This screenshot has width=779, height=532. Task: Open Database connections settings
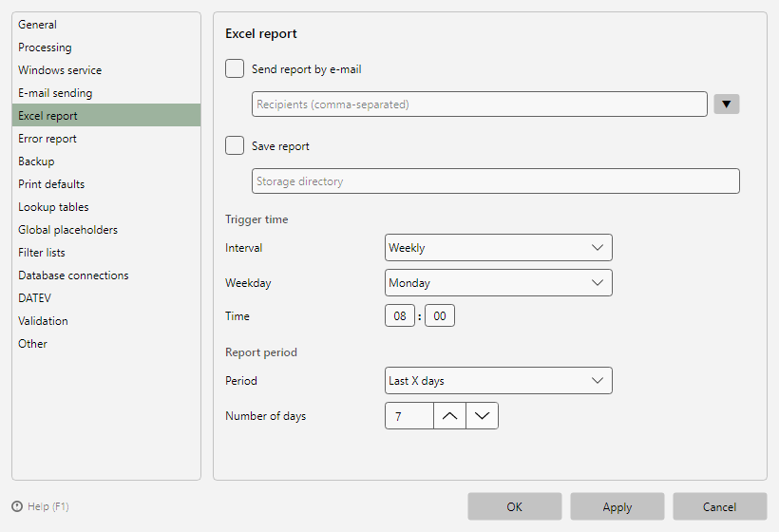[x=106, y=275]
